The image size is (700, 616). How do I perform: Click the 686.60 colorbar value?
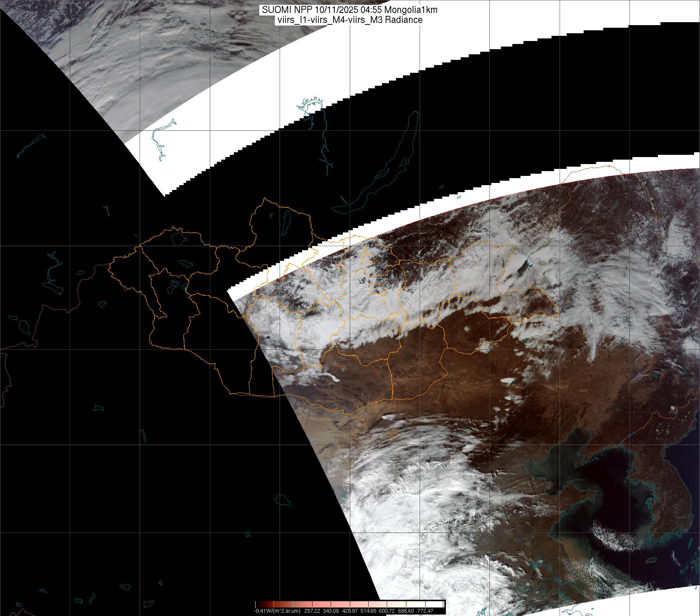pos(406,611)
